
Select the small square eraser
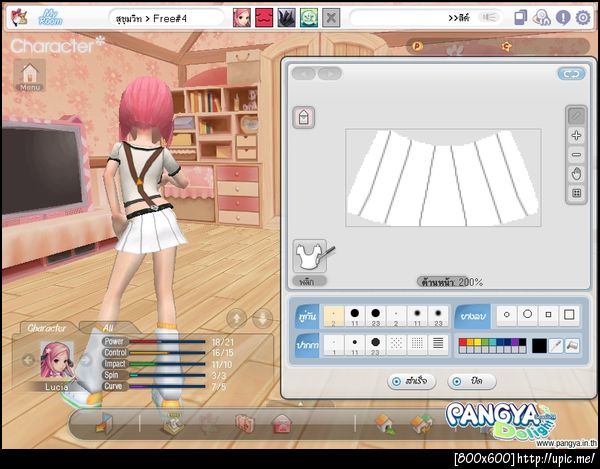click(548, 315)
